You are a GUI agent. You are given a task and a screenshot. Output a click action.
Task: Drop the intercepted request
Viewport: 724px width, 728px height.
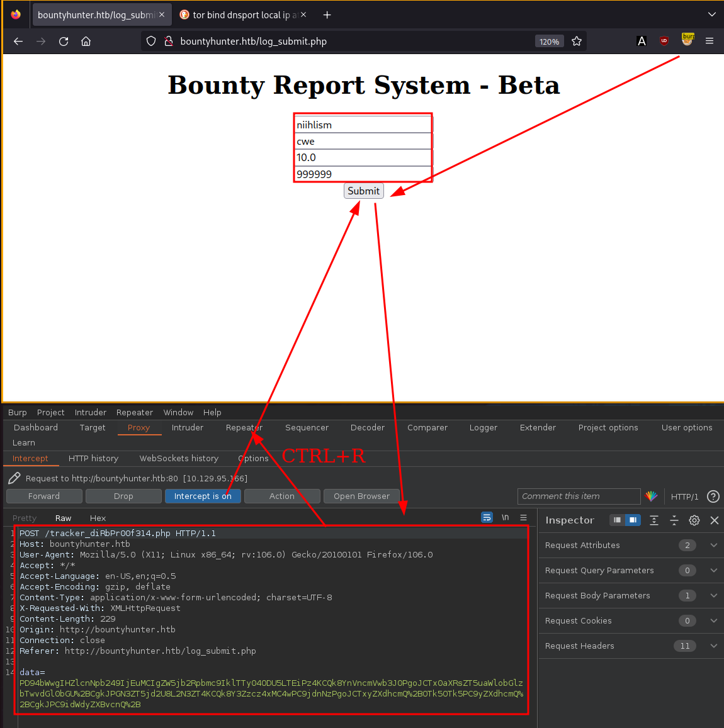tap(123, 496)
